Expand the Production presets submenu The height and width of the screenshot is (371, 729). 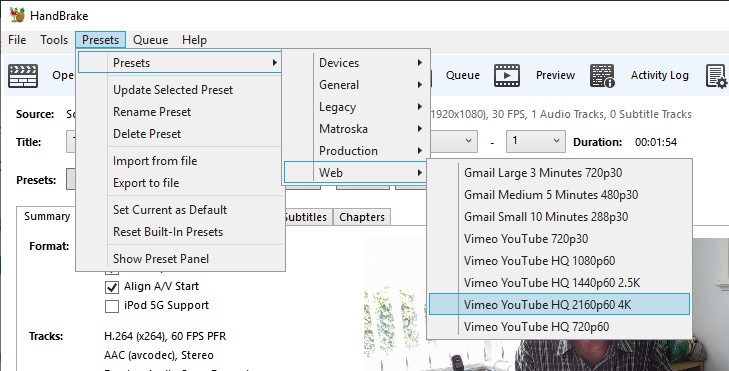(356, 151)
